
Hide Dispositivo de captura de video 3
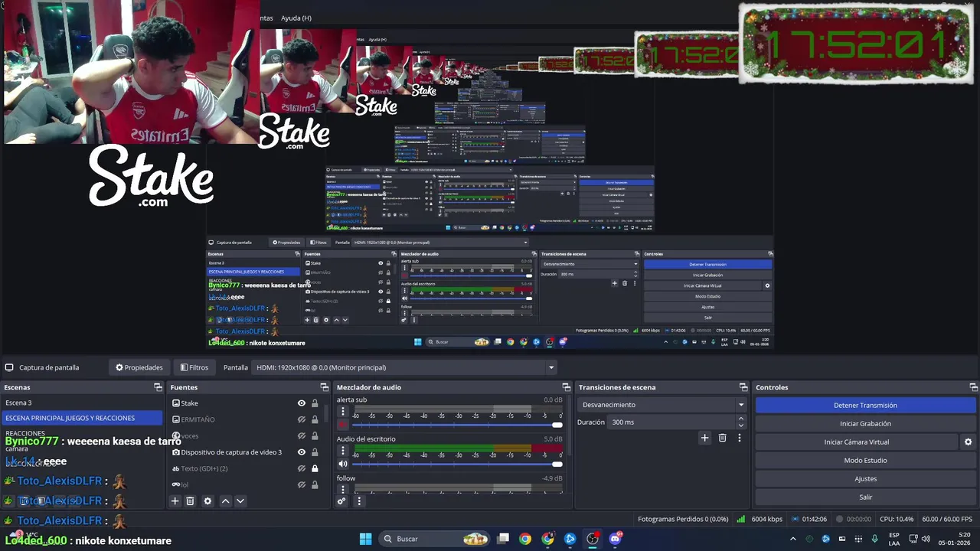coord(302,452)
